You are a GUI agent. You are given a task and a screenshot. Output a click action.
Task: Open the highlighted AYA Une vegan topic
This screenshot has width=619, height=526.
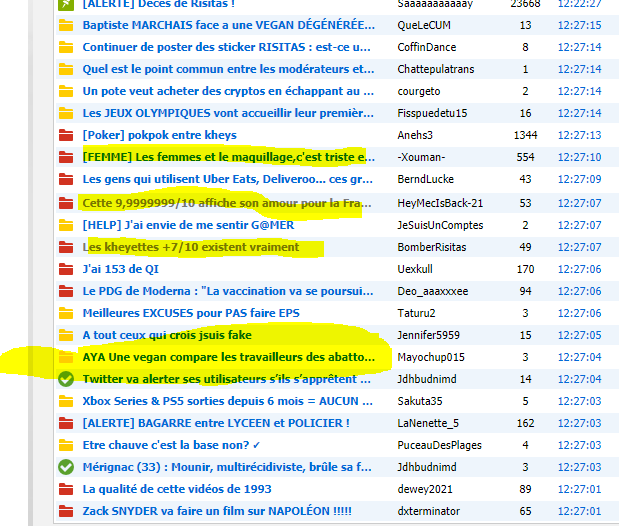(228, 357)
